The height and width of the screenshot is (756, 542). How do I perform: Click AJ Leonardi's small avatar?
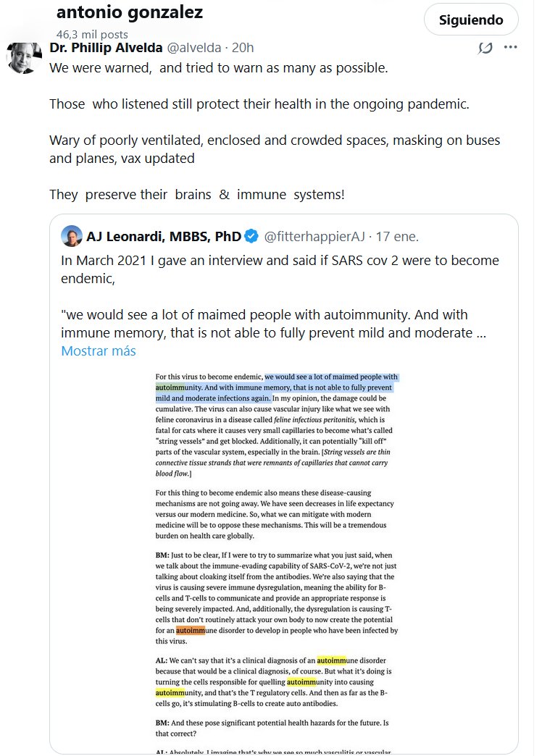(71, 236)
